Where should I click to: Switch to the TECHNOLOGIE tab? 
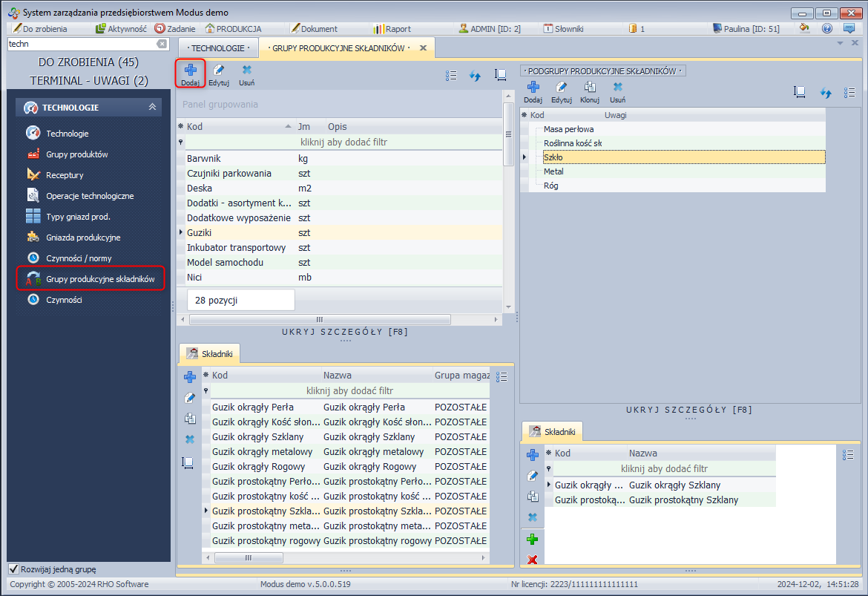pos(216,48)
